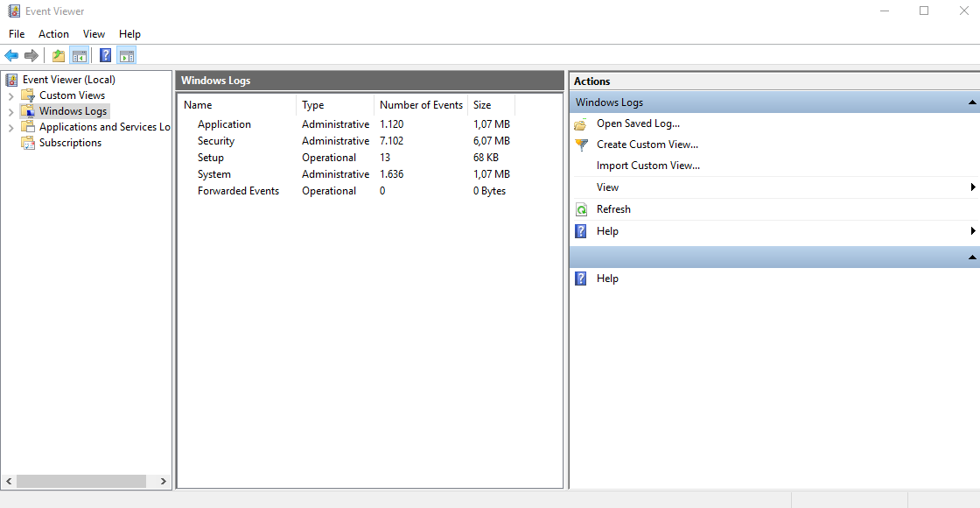Image resolution: width=980 pixels, height=508 pixels.
Task: Expand Applications and Services Logs node
Action: (10, 127)
